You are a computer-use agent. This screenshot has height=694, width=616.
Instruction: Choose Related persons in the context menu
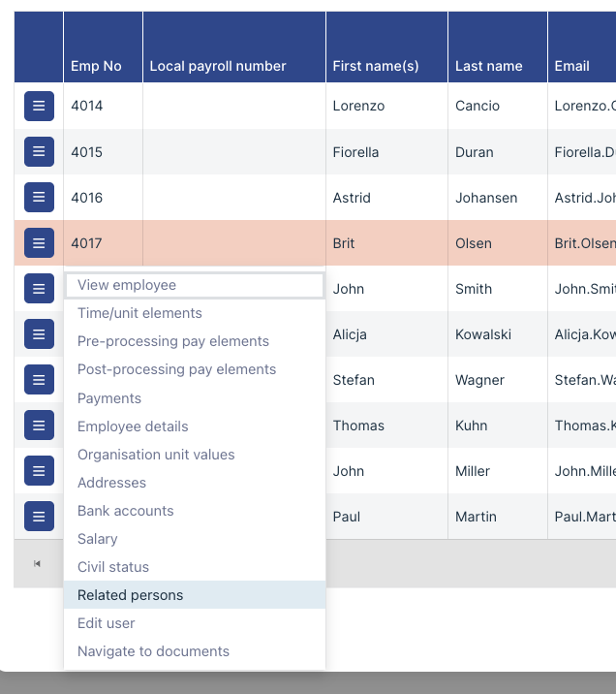(130, 595)
